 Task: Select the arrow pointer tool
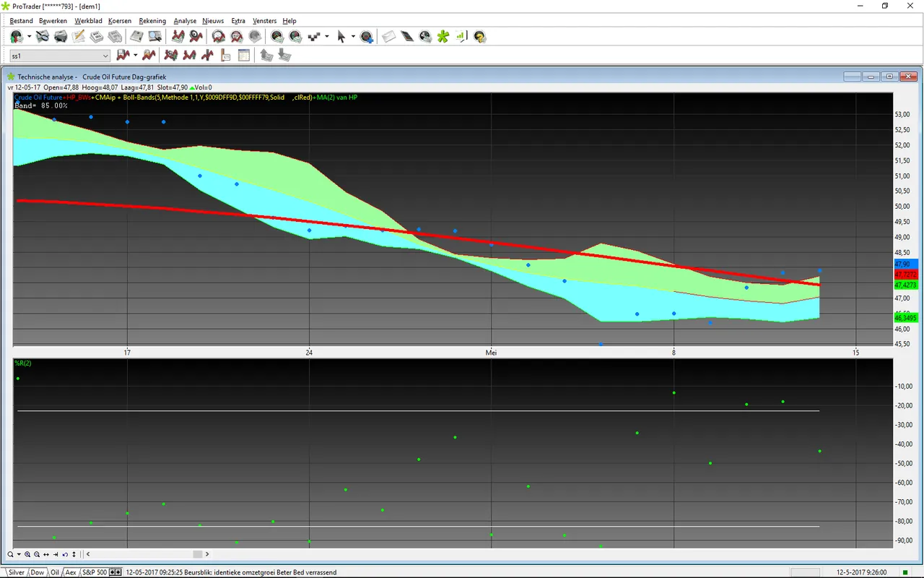[341, 36]
